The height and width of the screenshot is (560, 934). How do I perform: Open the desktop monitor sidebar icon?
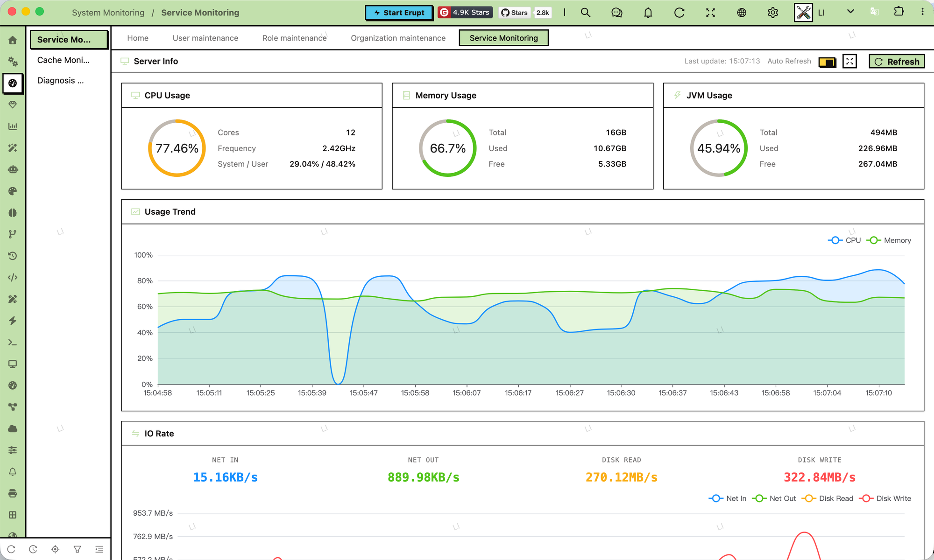pyautogui.click(x=13, y=364)
